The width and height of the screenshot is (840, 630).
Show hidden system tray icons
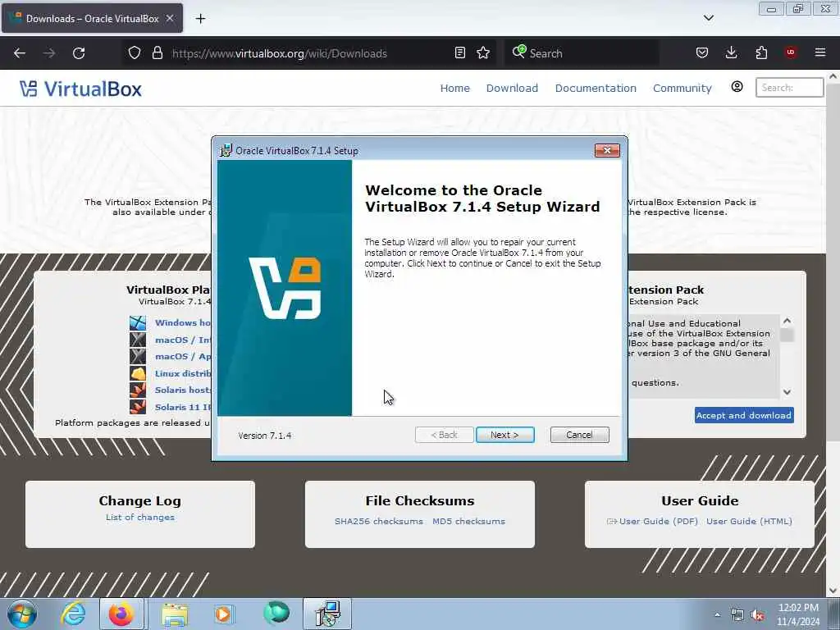tap(717, 614)
